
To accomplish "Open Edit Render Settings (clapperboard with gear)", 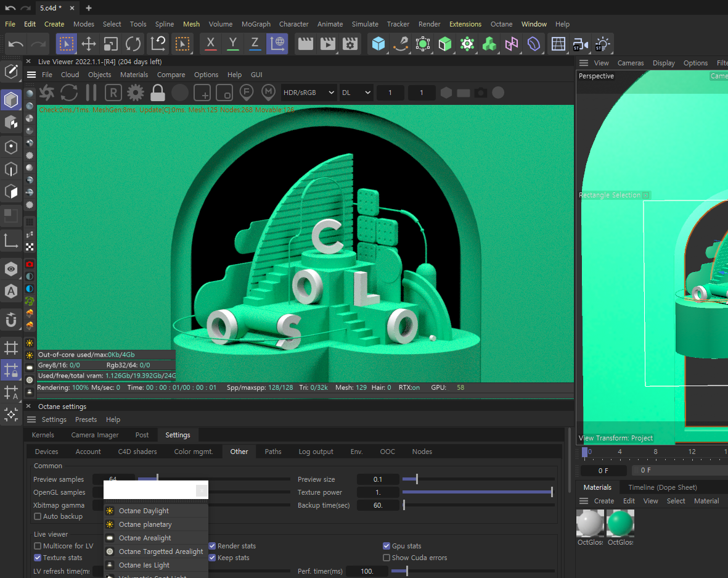I will tap(350, 44).
